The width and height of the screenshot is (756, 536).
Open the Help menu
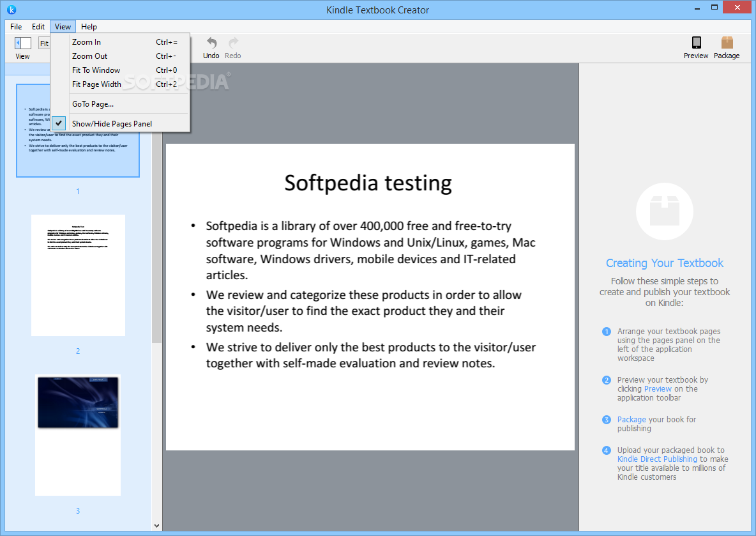coord(89,27)
